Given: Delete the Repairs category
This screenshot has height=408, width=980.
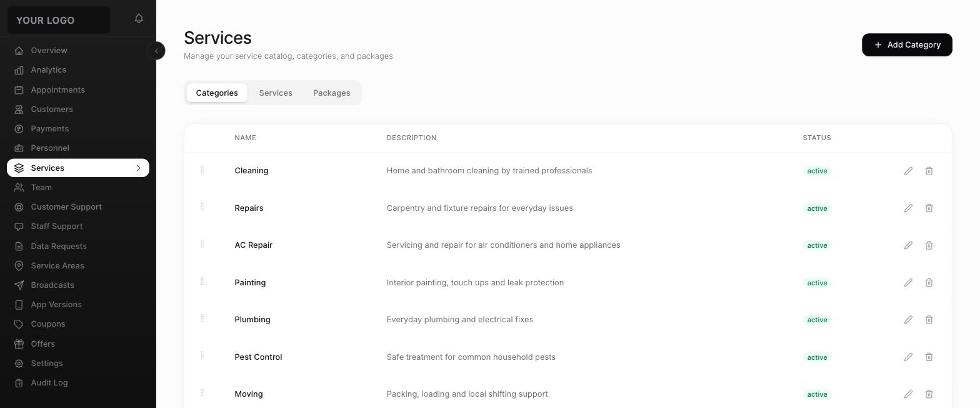Looking at the screenshot, I should click(x=929, y=208).
